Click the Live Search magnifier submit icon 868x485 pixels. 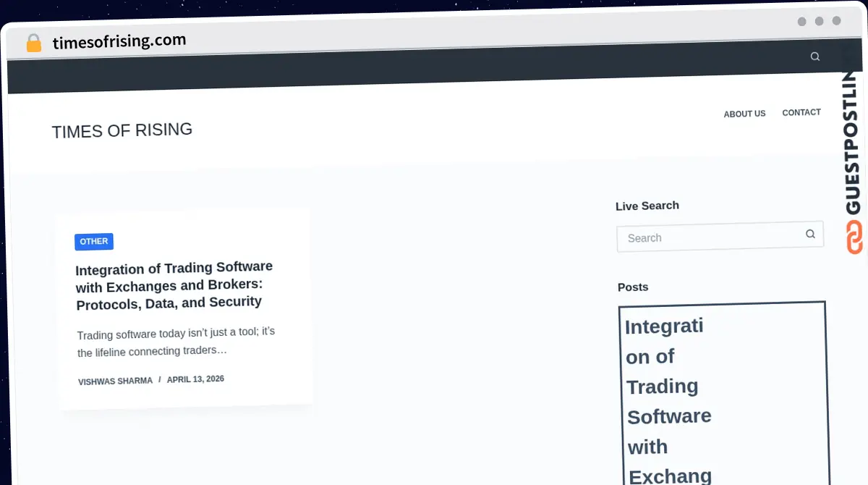click(x=810, y=234)
